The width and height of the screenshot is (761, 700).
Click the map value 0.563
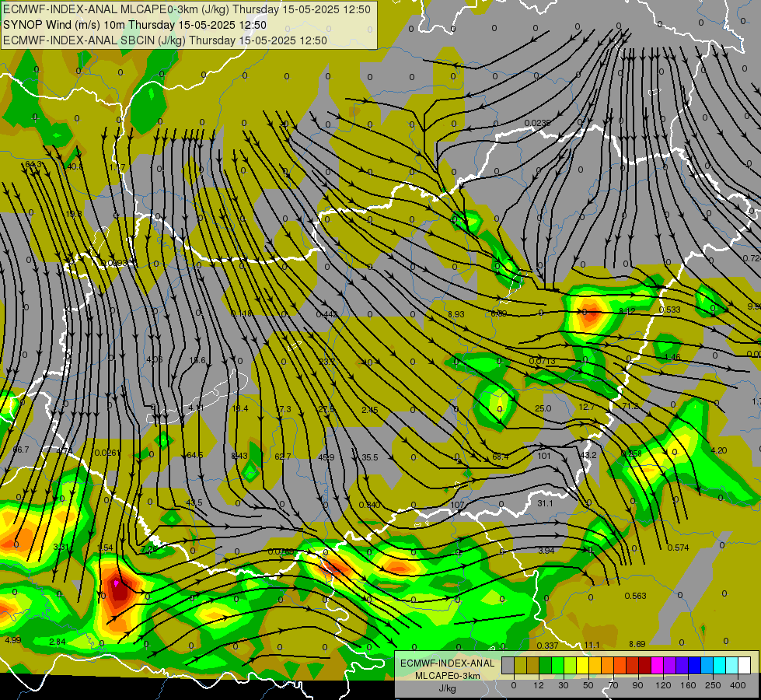[x=635, y=596]
